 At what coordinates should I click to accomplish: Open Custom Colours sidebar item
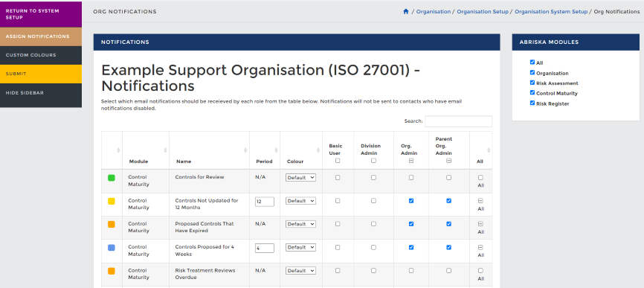41,55
